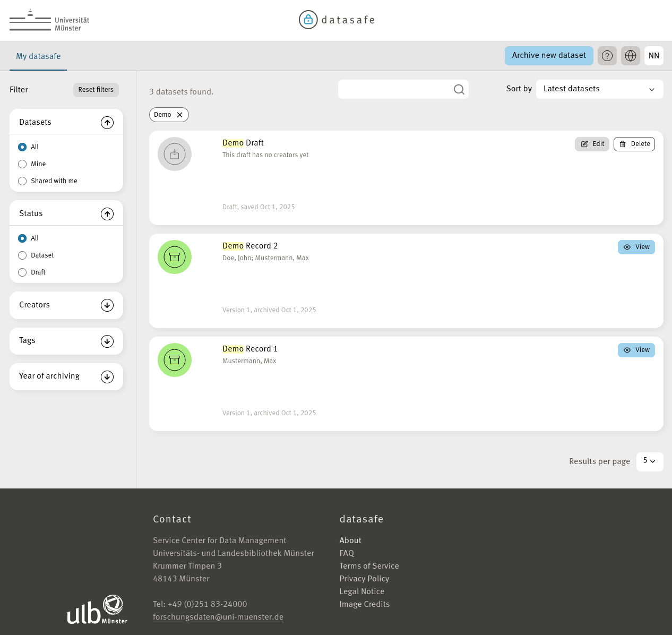Select the Mine datasets radio button
672x635 pixels.
click(22, 164)
